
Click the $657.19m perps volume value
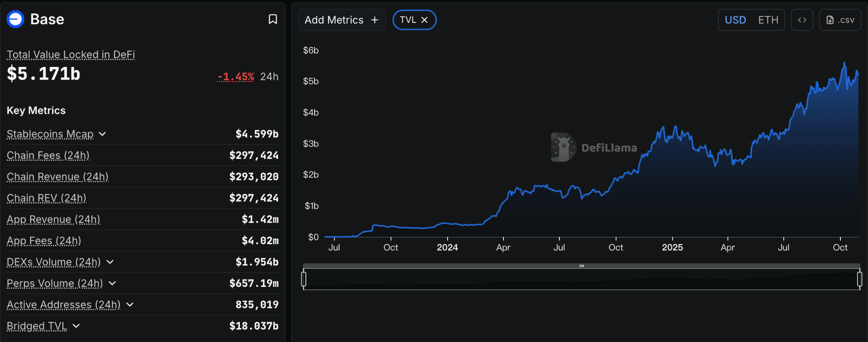pos(254,283)
